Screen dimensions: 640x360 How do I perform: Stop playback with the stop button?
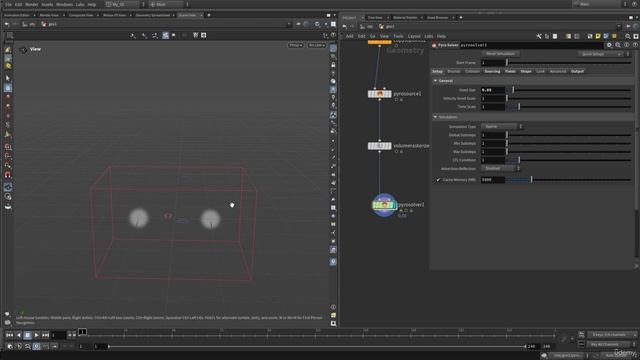point(27,335)
